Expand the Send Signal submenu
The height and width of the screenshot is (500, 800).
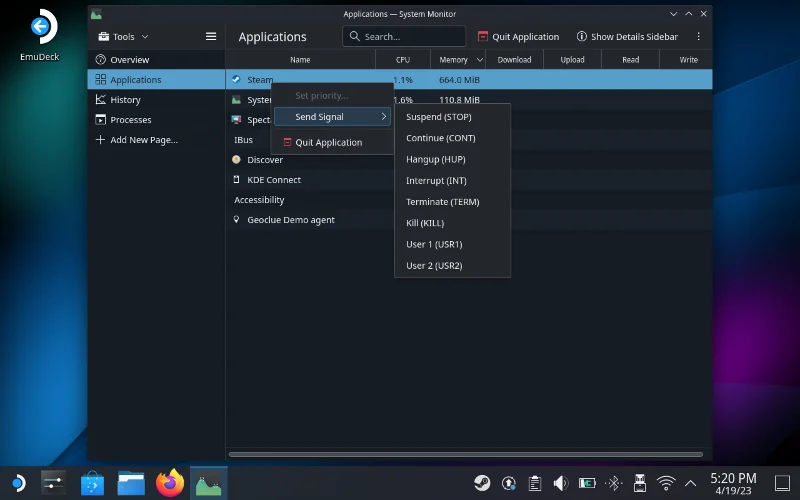pyautogui.click(x=332, y=117)
